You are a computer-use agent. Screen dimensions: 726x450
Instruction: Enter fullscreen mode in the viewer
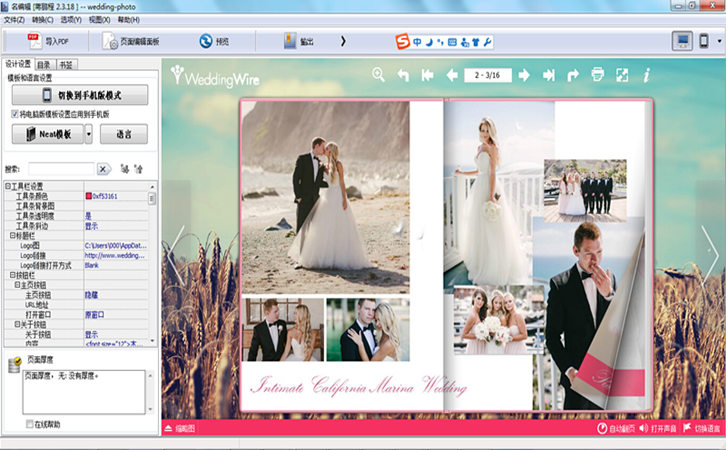pos(622,75)
